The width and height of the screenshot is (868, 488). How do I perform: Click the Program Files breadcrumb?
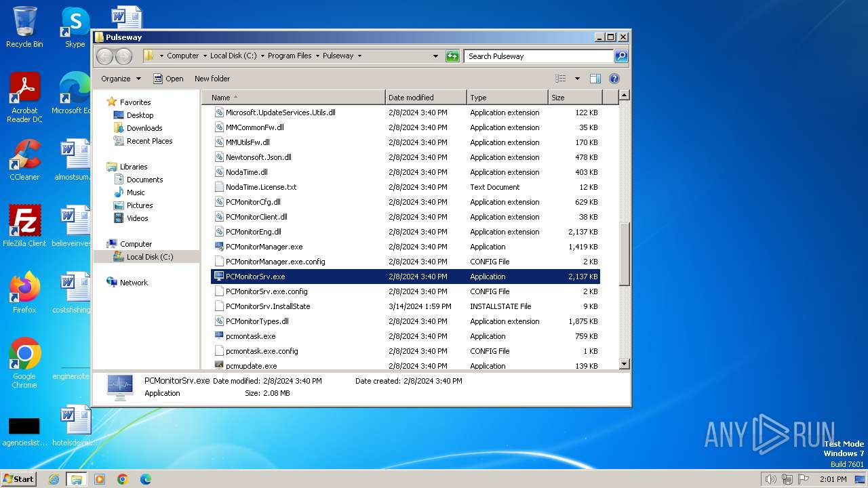pos(290,56)
